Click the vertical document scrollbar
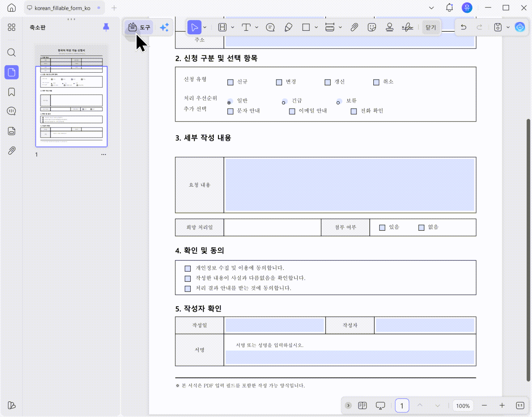Image resolution: width=532 pixels, height=417 pixels. click(528, 250)
